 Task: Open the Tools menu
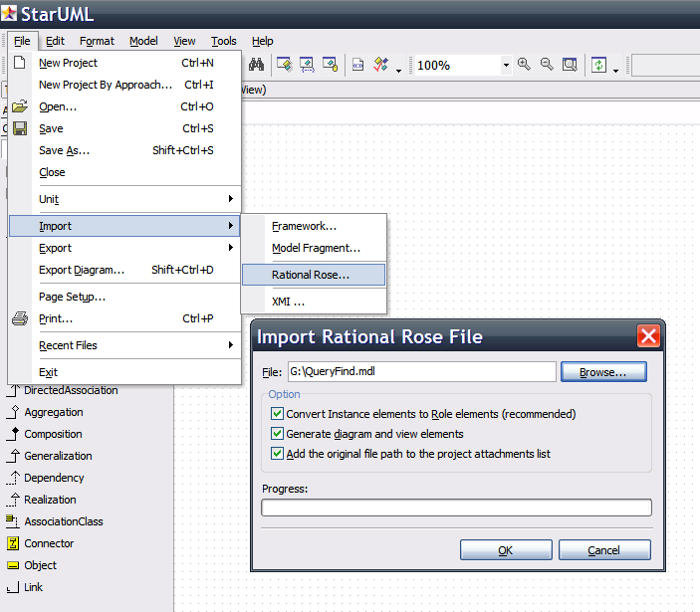pyautogui.click(x=224, y=41)
